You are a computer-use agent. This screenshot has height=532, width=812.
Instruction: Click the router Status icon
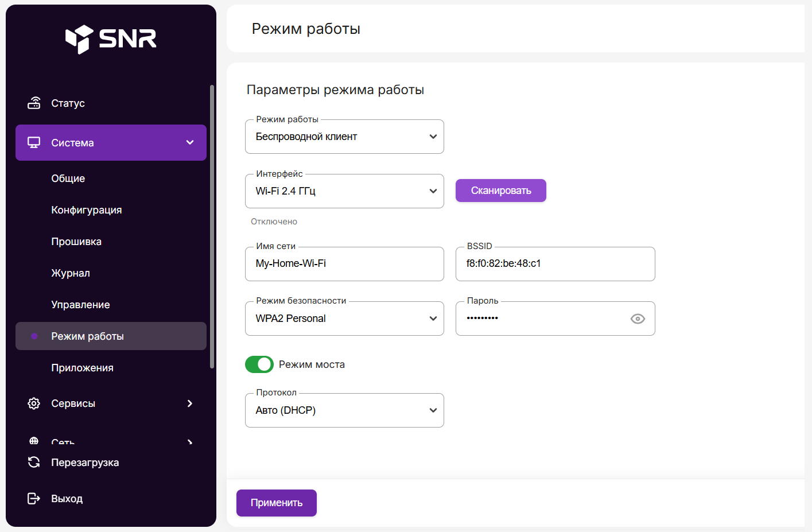tap(34, 103)
